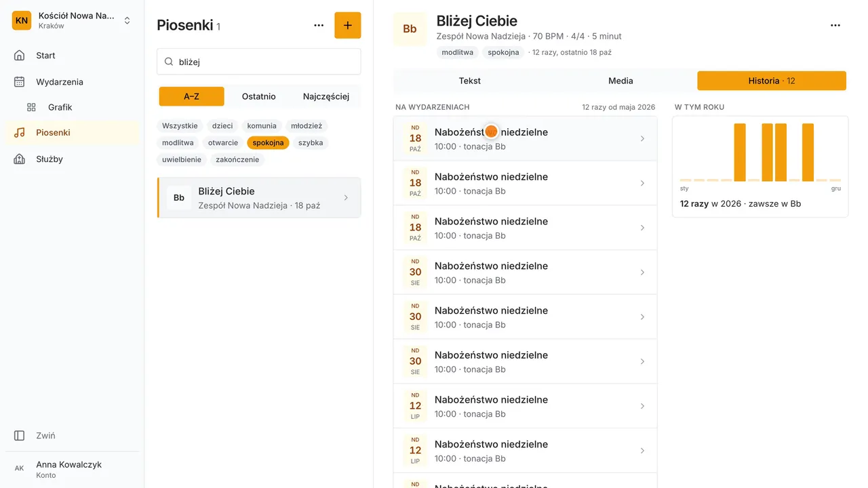Sort songs by A–Z
Screen dimensions: 868x488
point(192,96)
